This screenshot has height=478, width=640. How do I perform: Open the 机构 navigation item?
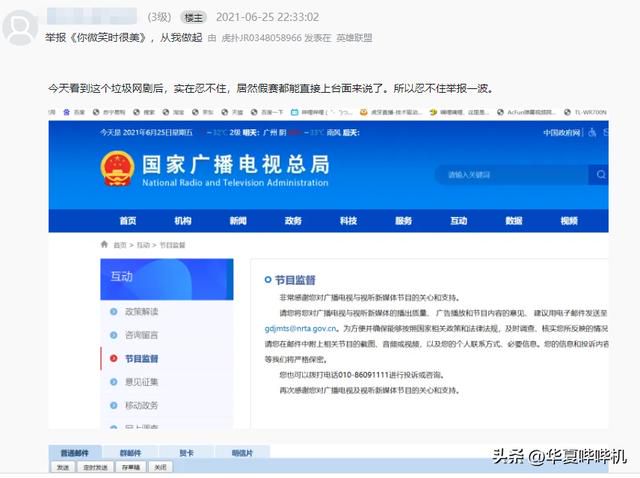tap(183, 221)
